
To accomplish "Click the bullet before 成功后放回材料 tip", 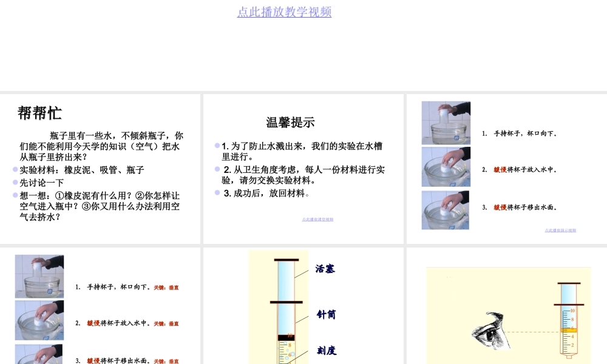I will (216, 193).
